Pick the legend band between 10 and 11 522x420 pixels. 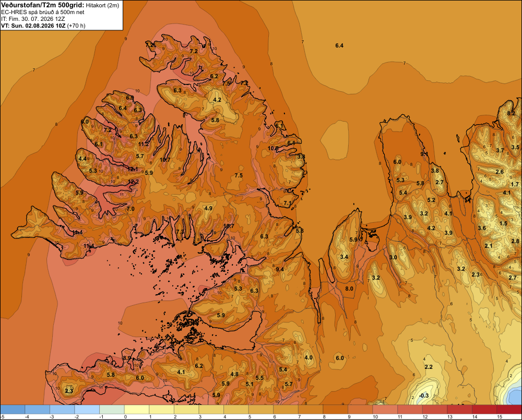385,410
